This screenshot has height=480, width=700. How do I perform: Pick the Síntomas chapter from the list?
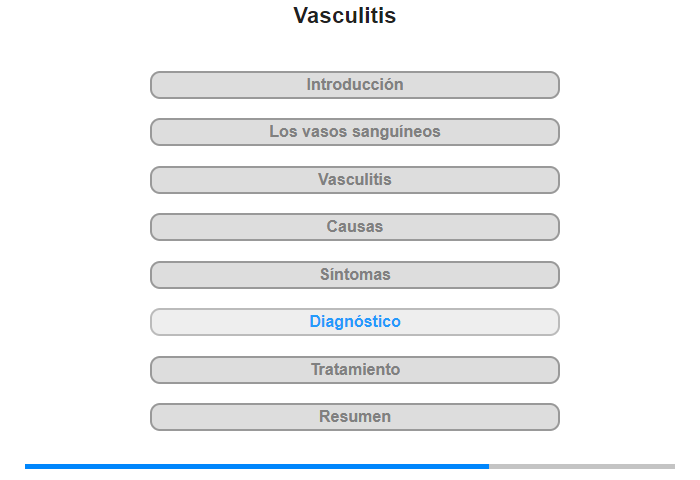click(354, 275)
